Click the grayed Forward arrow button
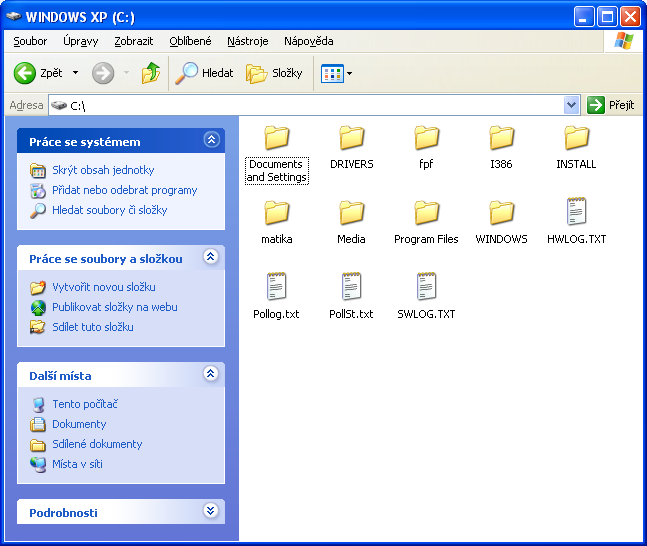This screenshot has height=546, width=647. tap(103, 73)
